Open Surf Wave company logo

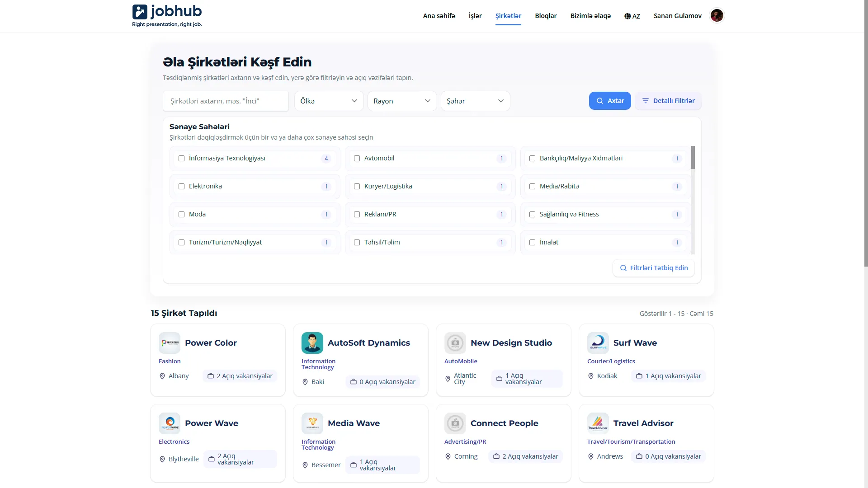[x=598, y=343]
